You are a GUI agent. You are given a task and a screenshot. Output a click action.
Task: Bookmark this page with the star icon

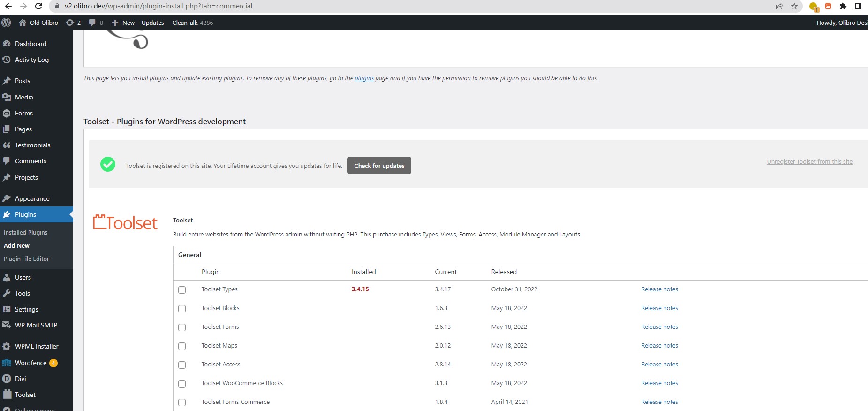click(x=794, y=6)
